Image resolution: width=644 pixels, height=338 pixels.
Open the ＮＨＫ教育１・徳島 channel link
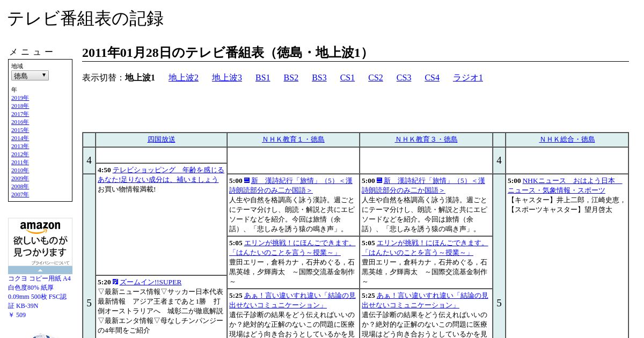pos(294,139)
